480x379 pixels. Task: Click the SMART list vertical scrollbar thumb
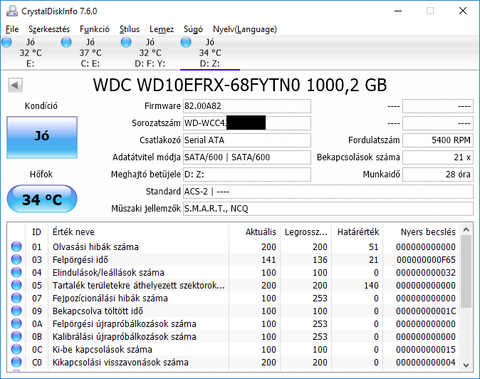[466, 271]
